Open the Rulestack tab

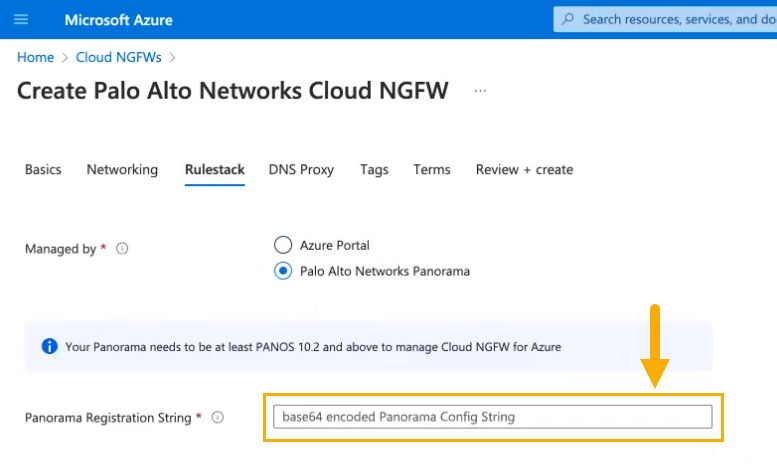tap(214, 170)
